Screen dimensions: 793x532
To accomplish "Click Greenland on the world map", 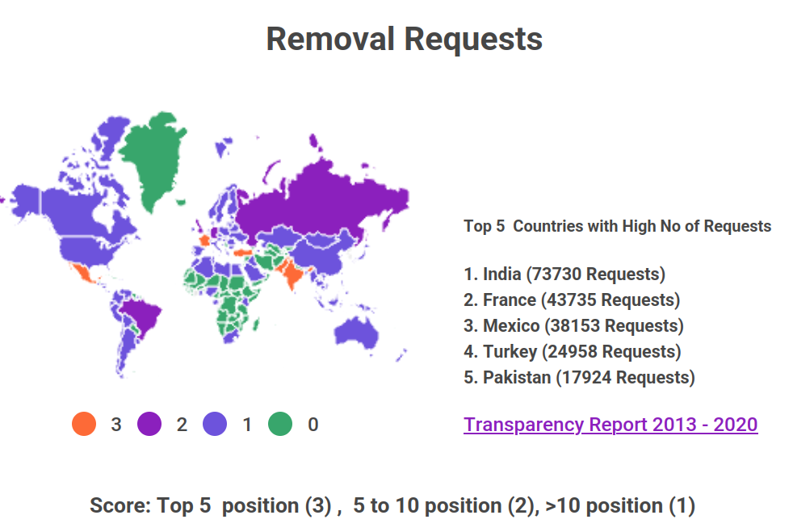I will coord(162,157).
